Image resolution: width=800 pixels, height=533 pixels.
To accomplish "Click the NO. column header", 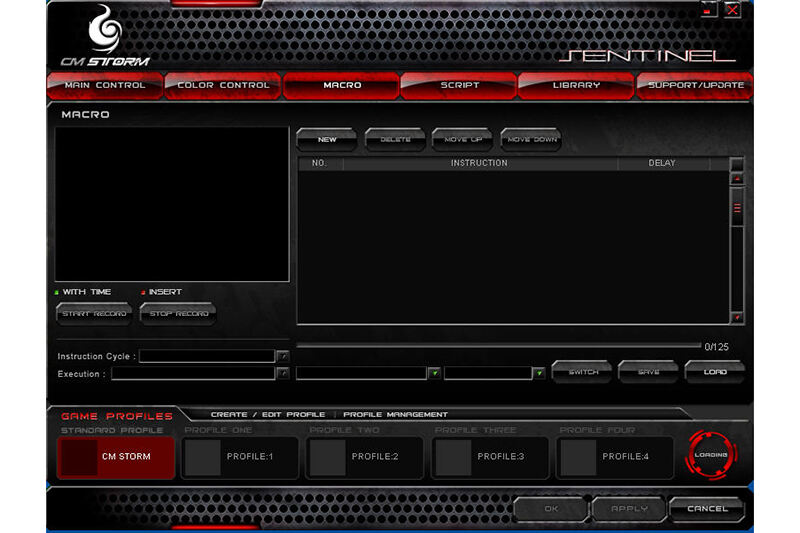I will pyautogui.click(x=320, y=163).
